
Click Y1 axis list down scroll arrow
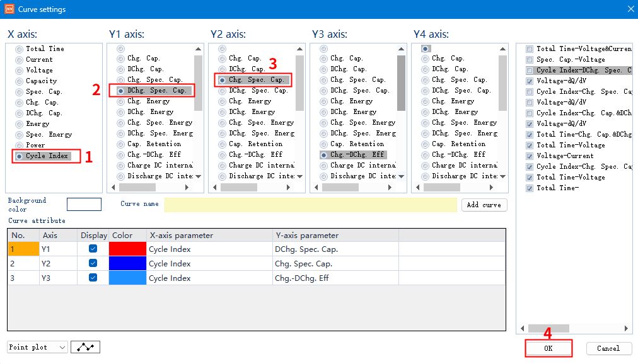(x=198, y=176)
